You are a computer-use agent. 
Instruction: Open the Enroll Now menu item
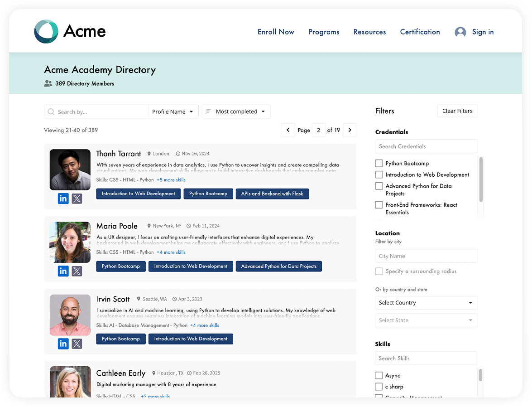(x=276, y=32)
